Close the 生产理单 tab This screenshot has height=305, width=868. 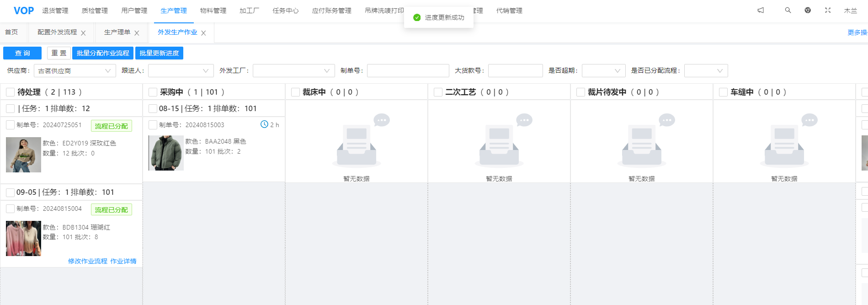pyautogui.click(x=137, y=33)
